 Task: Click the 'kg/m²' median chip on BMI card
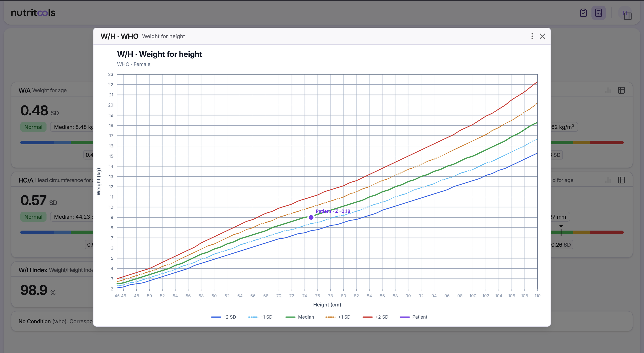[x=564, y=127]
